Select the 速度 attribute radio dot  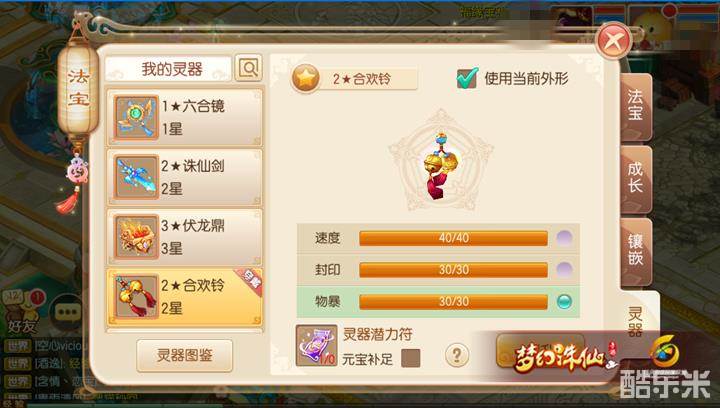coord(564,238)
